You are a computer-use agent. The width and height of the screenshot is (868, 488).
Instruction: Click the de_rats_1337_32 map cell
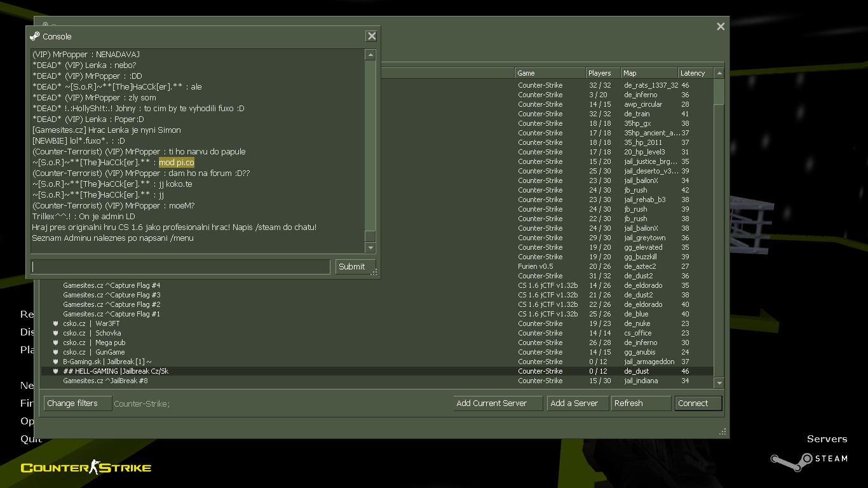pos(651,85)
